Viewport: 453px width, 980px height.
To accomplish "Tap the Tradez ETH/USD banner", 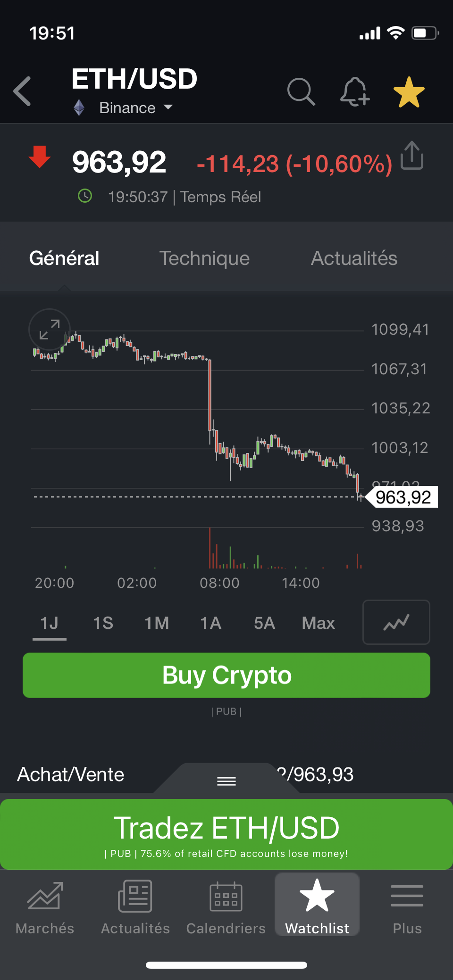I will point(226,834).
